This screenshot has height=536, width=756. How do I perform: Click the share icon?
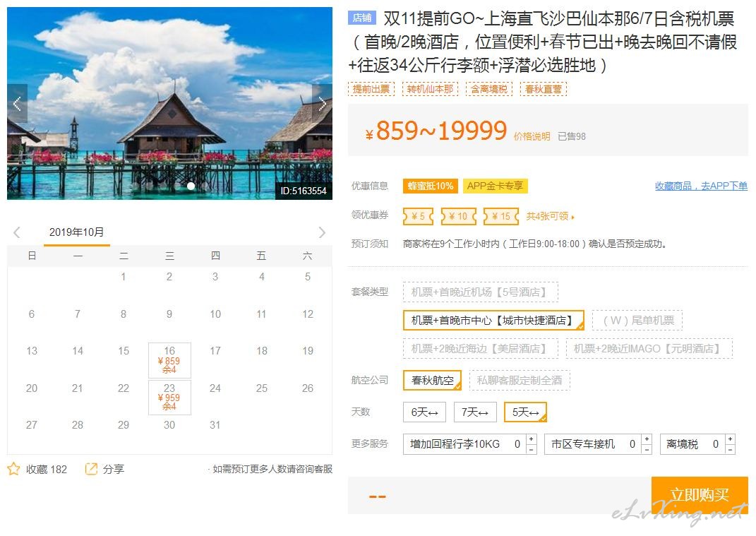90,469
